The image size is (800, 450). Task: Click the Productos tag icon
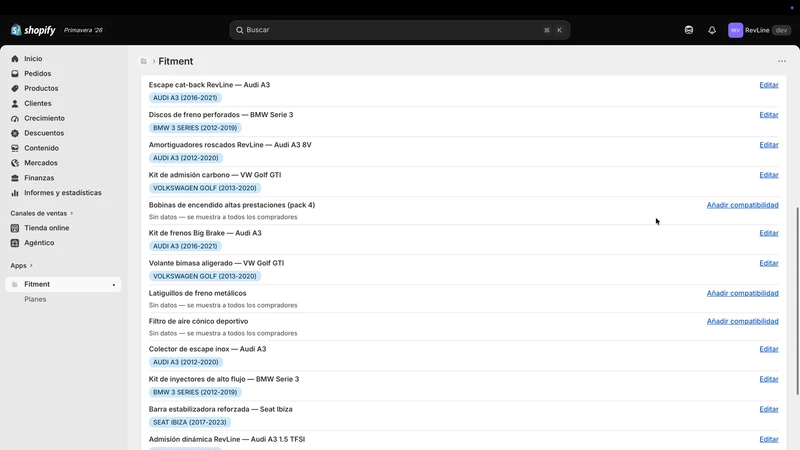coord(15,88)
